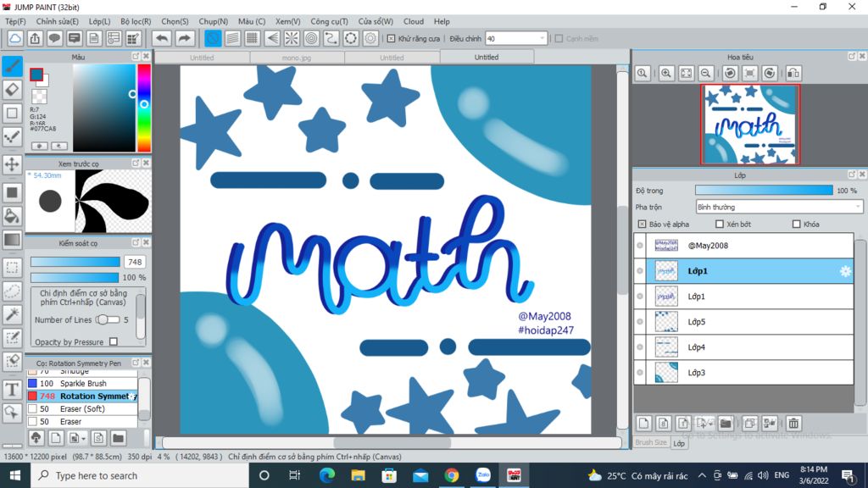Click the Navigator canvas thumbnail
This screenshot has height=488, width=868.
pos(749,125)
